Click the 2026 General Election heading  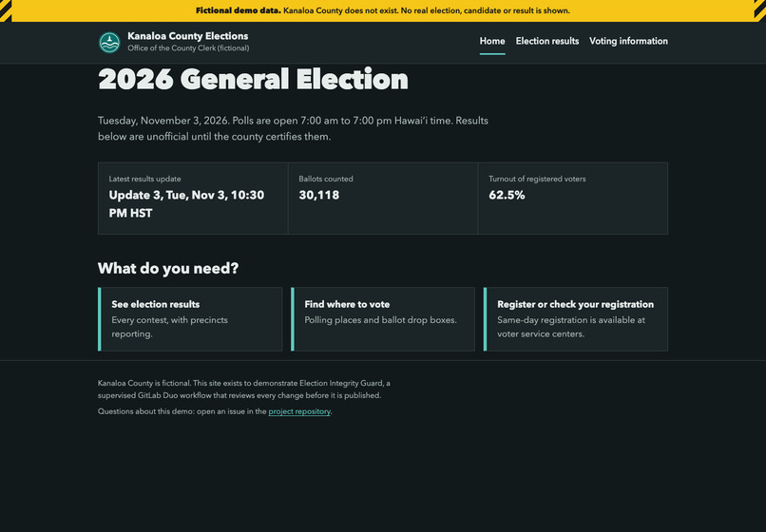pos(253,79)
